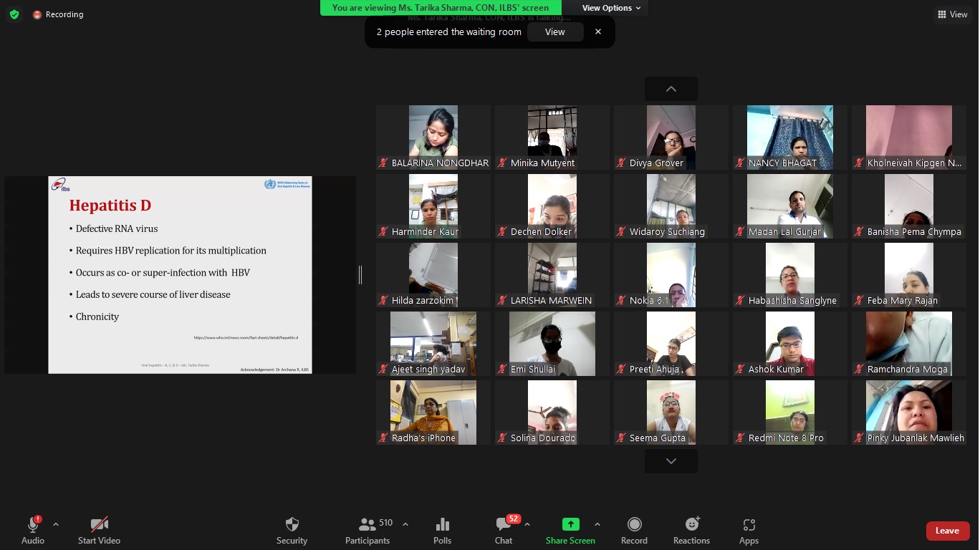The height and width of the screenshot is (550, 980).
Task: Select Dechen Dolker video tile
Action: (x=552, y=206)
